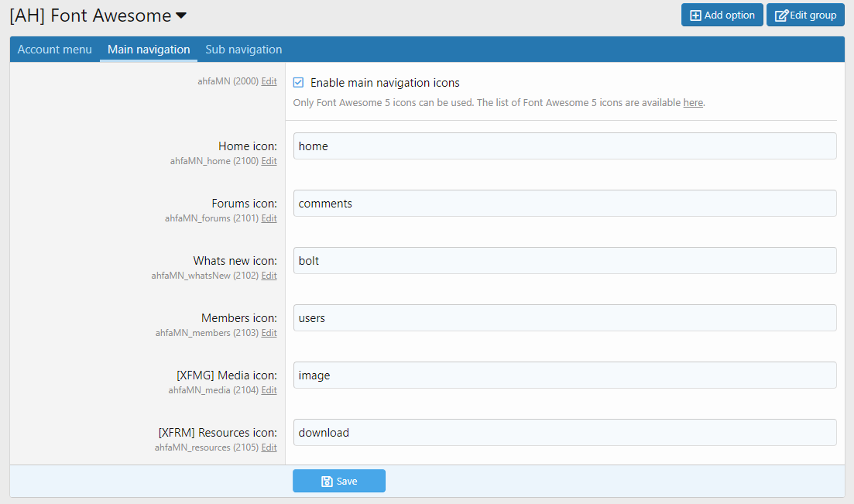Click Edit link for ahfaMN_resources option
This screenshot has width=854, height=504.
tap(269, 447)
